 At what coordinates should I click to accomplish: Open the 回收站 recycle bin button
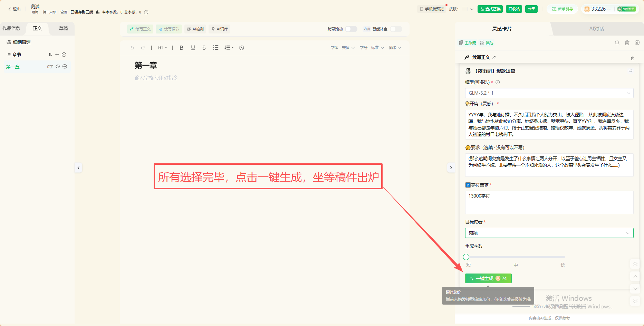514,9
